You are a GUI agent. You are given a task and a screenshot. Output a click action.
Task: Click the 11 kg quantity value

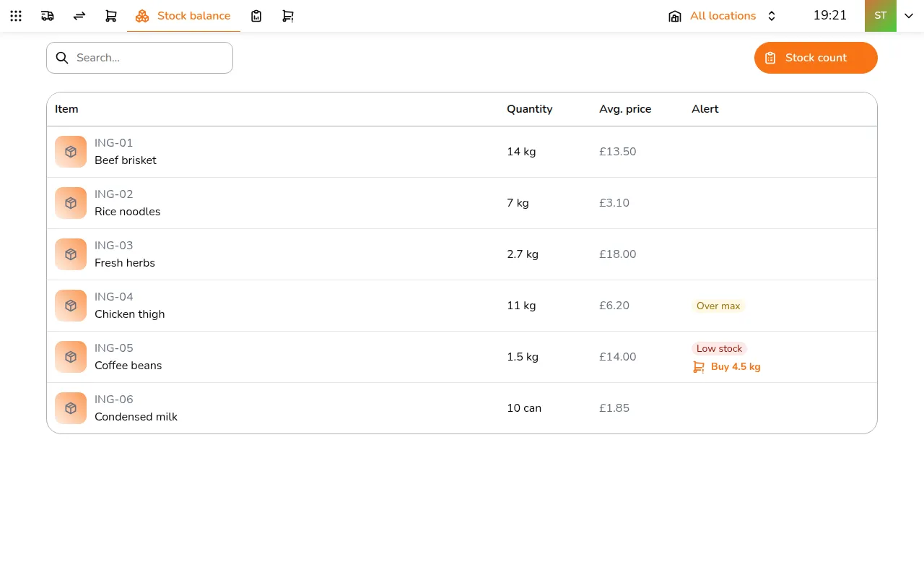[521, 306]
